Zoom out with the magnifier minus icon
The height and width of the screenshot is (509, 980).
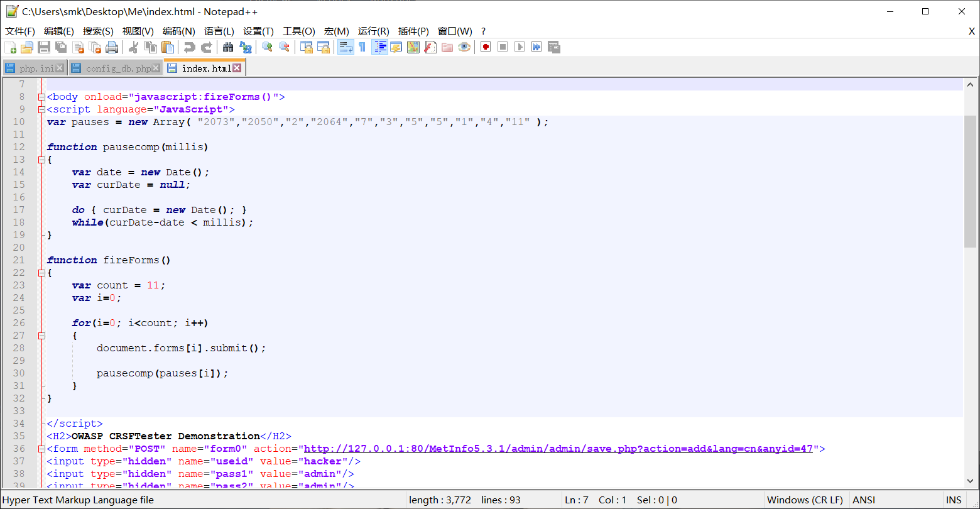[x=284, y=47]
